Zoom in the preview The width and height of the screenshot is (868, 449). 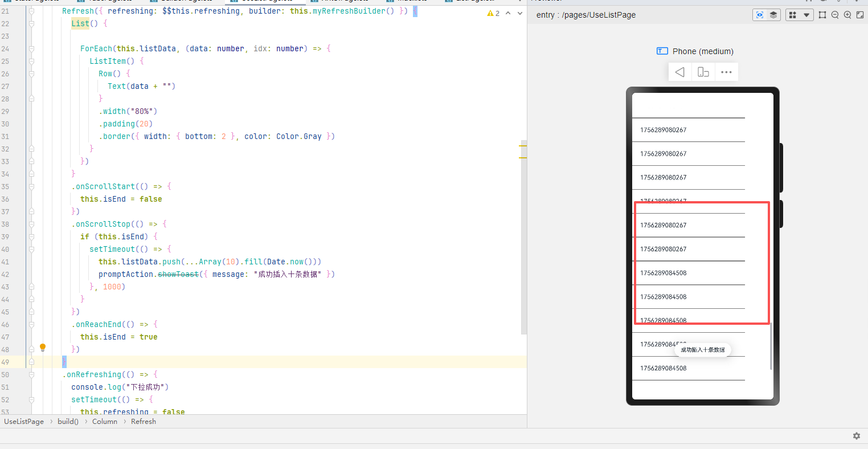pyautogui.click(x=847, y=15)
